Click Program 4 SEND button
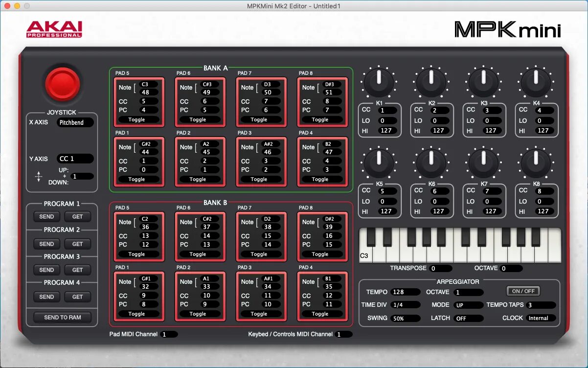Viewport: 588px width, 368px height. (x=46, y=297)
